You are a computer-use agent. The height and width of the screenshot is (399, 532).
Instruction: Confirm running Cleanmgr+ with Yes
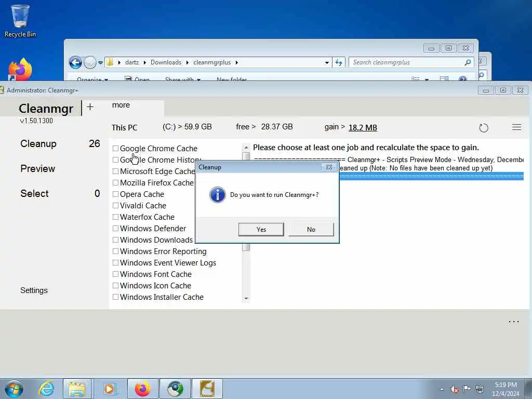coord(261,229)
